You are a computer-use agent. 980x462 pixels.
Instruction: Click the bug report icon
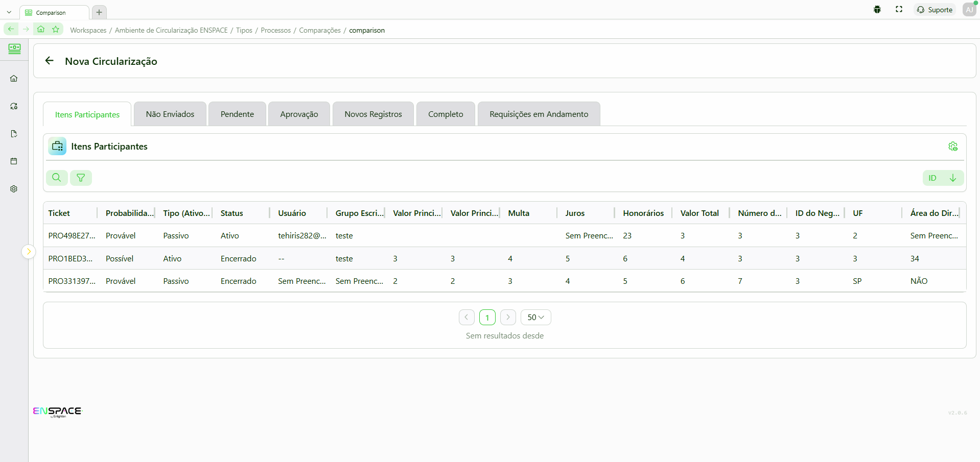877,10
